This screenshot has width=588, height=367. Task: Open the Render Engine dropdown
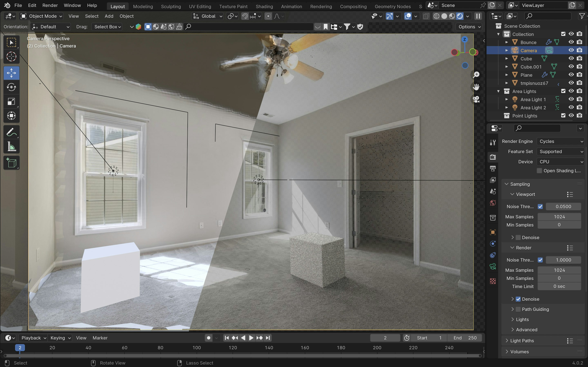[x=560, y=141]
